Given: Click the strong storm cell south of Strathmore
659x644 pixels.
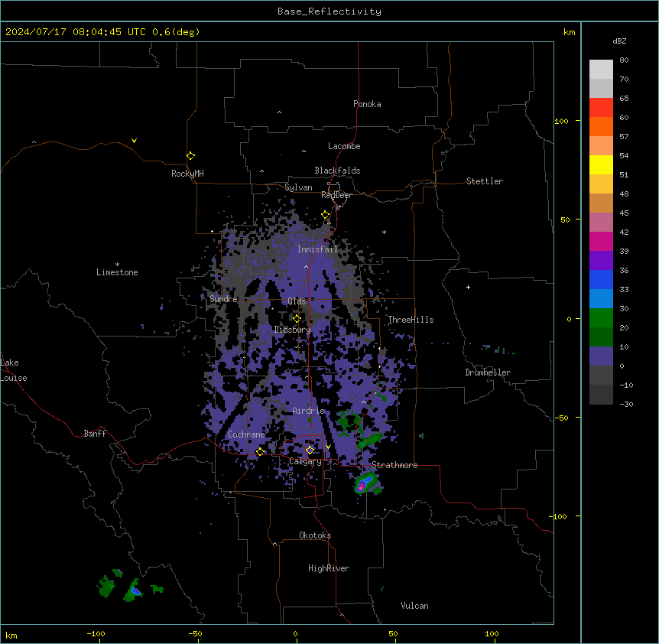Looking at the screenshot, I should pos(365,482).
